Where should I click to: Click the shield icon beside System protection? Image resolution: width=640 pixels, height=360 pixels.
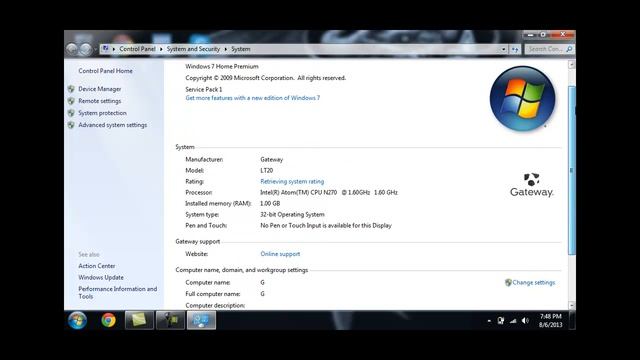(71, 113)
